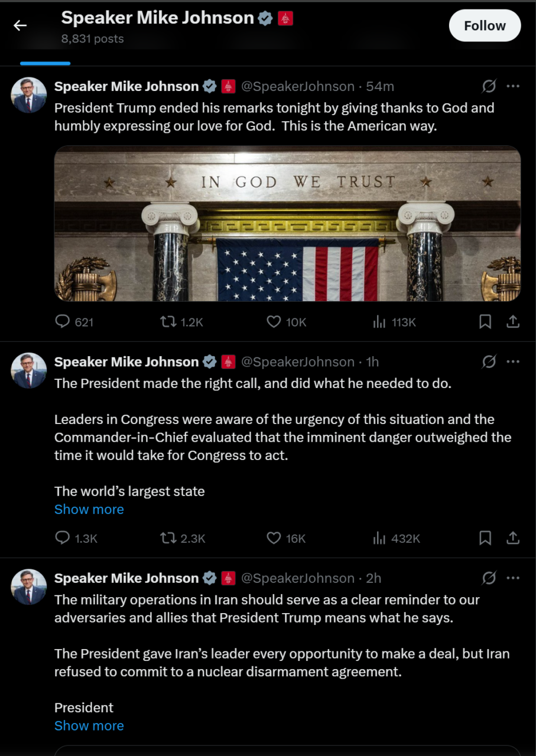Repost the post with 2.3K reposts
536x756 pixels.
tap(168, 538)
